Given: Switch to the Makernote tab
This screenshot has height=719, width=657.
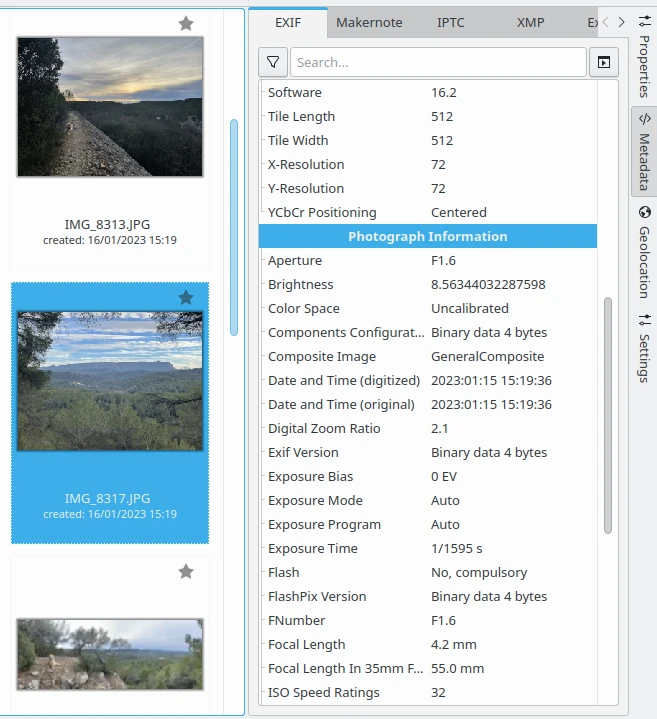Looking at the screenshot, I should pyautogui.click(x=369, y=22).
